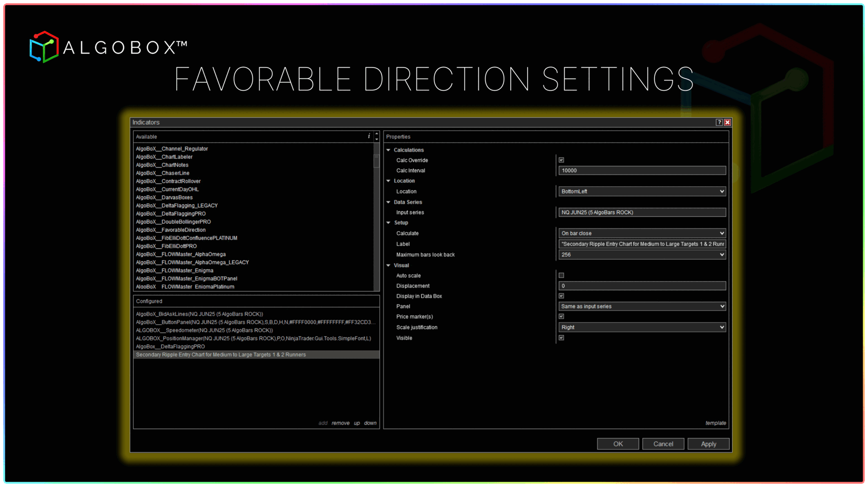This screenshot has width=868, height=487.
Task: Select AlgoBoX__FavorableDirection in Available list
Action: coord(171,230)
